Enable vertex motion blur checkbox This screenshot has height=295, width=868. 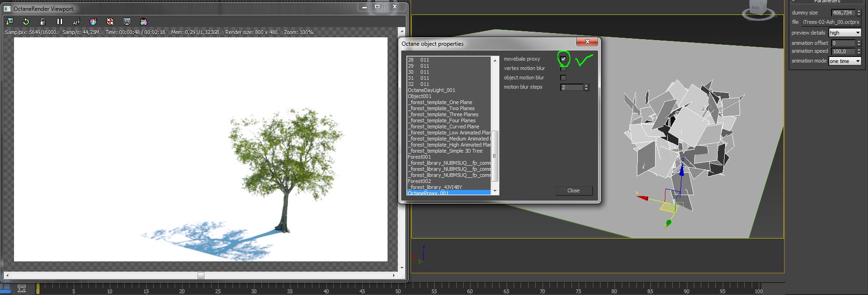click(x=563, y=68)
